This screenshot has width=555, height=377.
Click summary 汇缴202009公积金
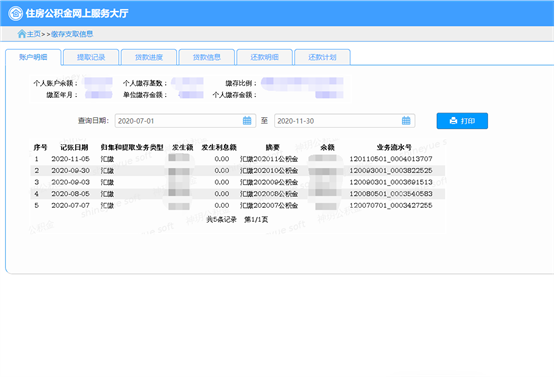tap(269, 182)
